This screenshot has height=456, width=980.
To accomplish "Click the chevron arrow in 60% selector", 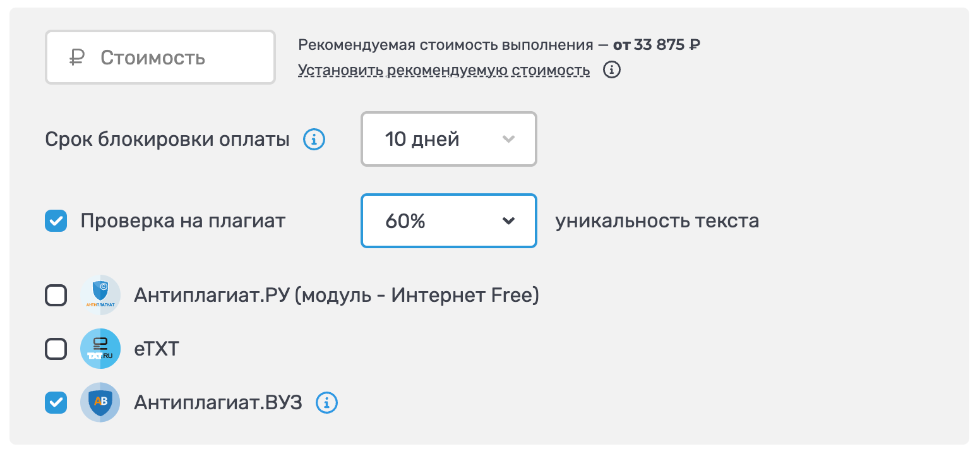I will tap(508, 221).
